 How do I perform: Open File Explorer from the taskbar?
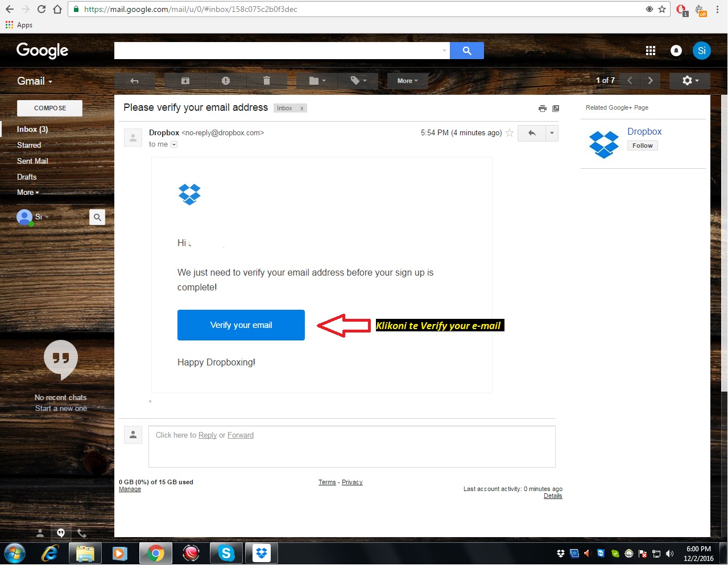[x=85, y=553]
